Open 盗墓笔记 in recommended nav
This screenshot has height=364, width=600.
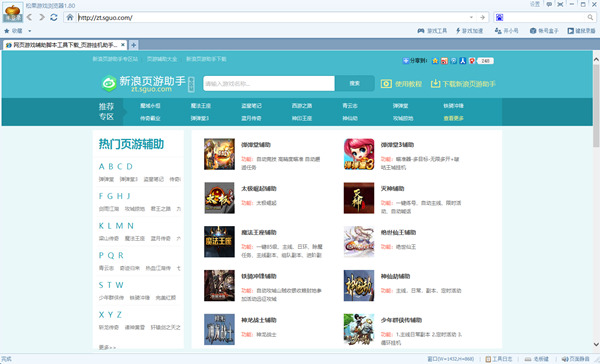point(251,106)
